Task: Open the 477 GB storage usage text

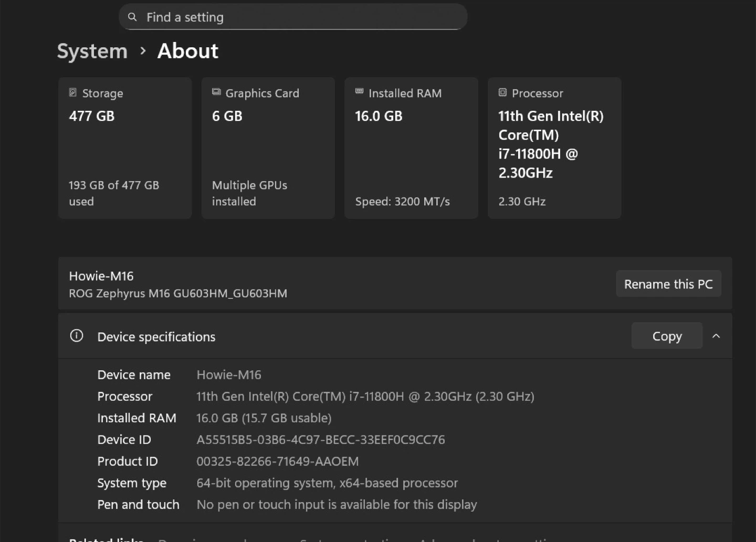Action: (x=114, y=193)
